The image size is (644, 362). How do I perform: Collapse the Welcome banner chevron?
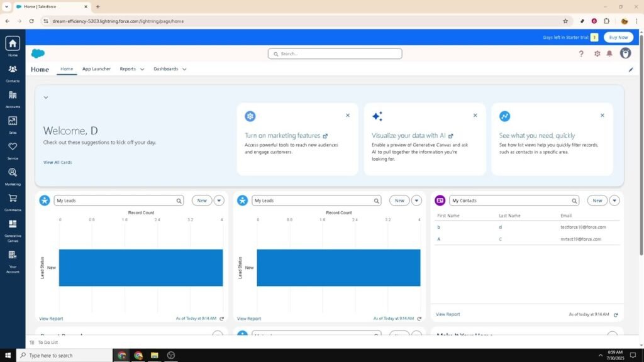tap(45, 97)
